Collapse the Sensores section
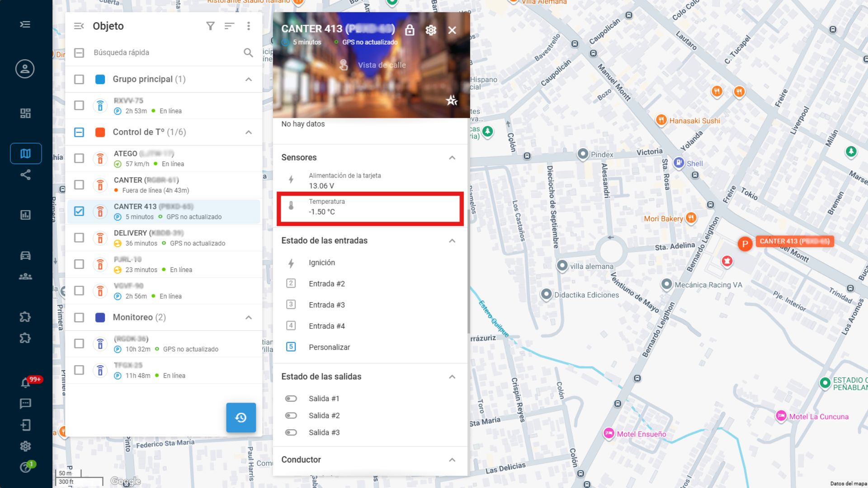The height and width of the screenshot is (488, 868). click(x=452, y=158)
